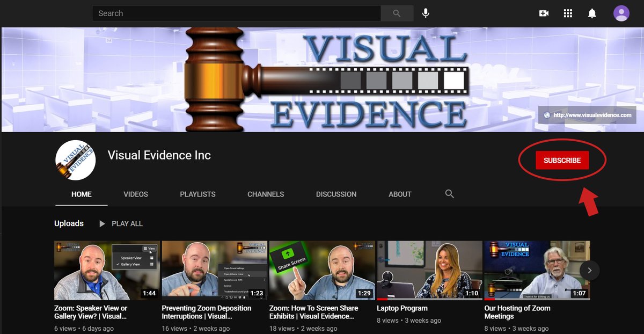Viewport: 644px width, 334px height.
Task: Open Preventing Zoom Deposition Interruptions thumbnail
Action: pos(214,270)
